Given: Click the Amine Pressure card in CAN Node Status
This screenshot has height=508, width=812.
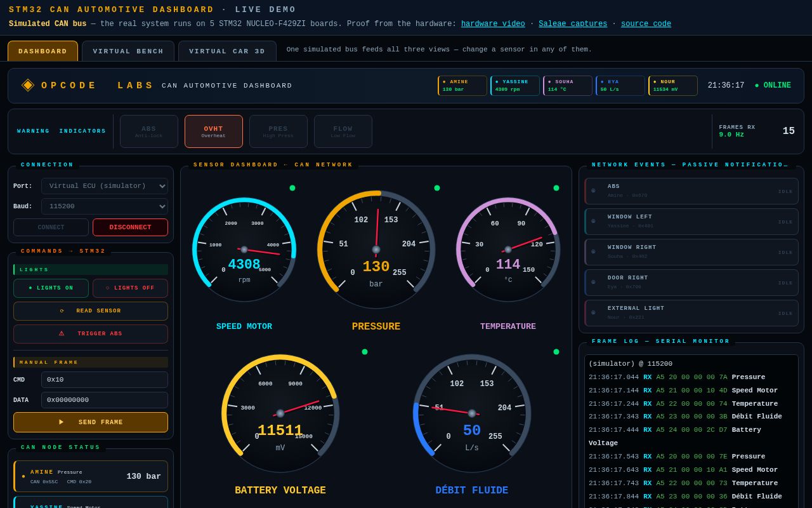Looking at the screenshot, I should (x=91, y=476).
